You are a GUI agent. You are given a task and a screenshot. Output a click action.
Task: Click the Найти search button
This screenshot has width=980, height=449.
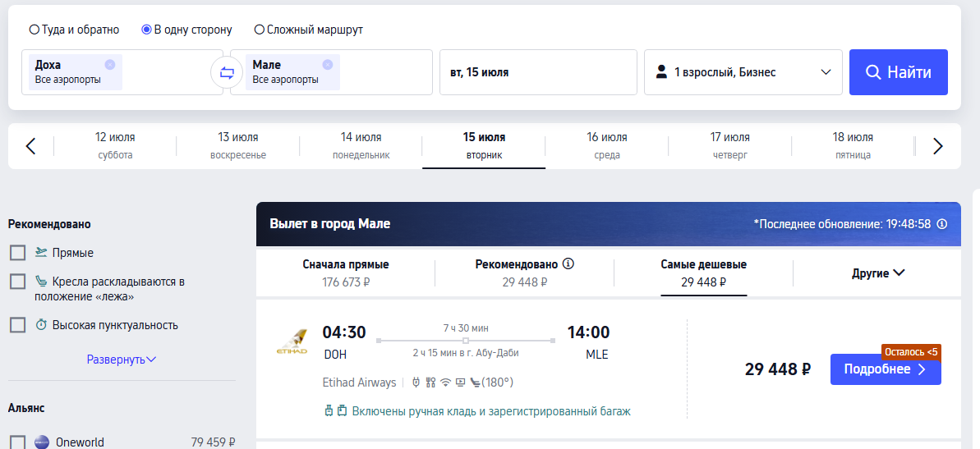898,72
